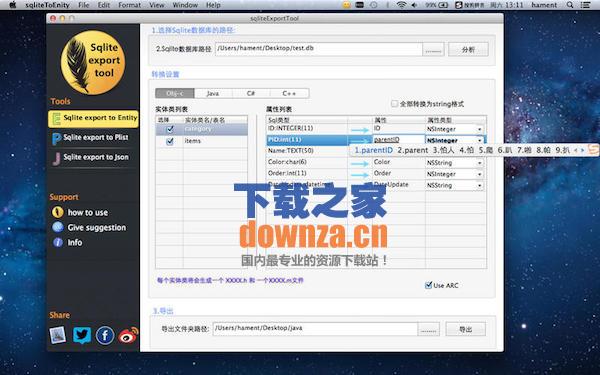Open the Format menu
Viewport: 600px width, 375px height.
[x=129, y=5]
